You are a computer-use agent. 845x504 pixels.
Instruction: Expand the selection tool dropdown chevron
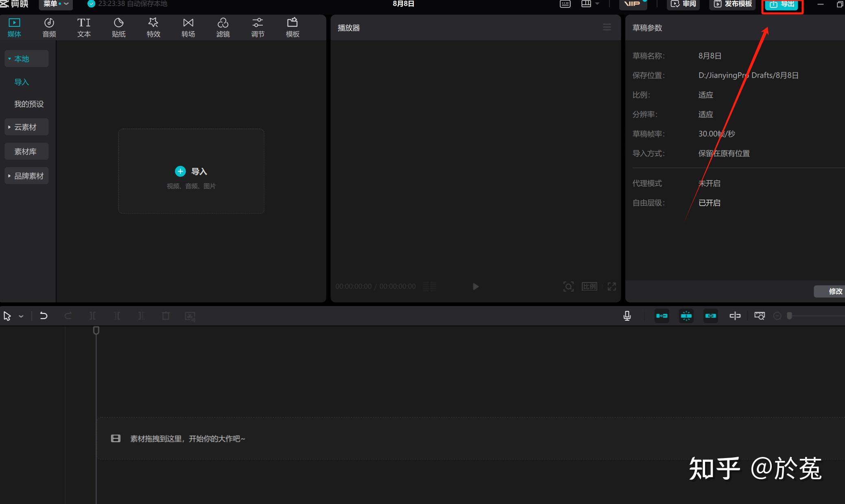(21, 316)
